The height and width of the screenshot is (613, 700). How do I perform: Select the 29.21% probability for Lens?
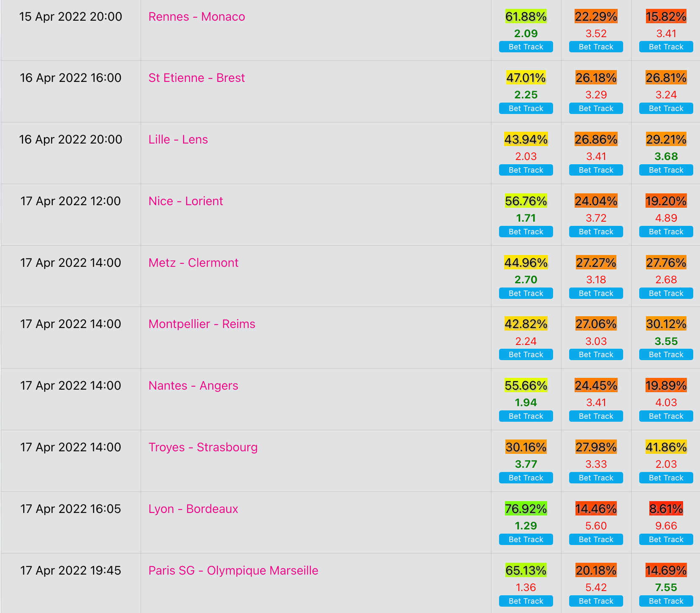point(666,139)
